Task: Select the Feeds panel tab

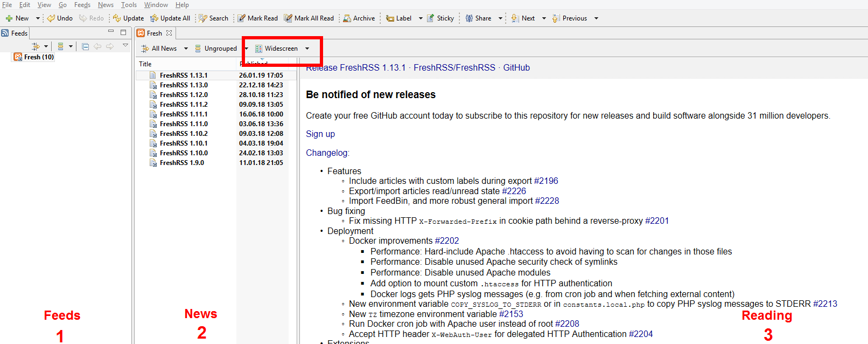Action: click(x=15, y=33)
